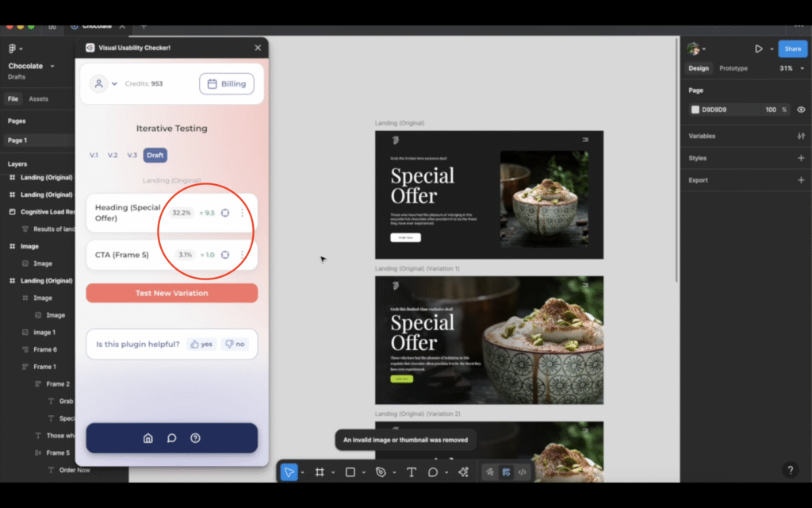Vote yes on plugin helpful prompt
This screenshot has width=812, height=508.
point(201,344)
